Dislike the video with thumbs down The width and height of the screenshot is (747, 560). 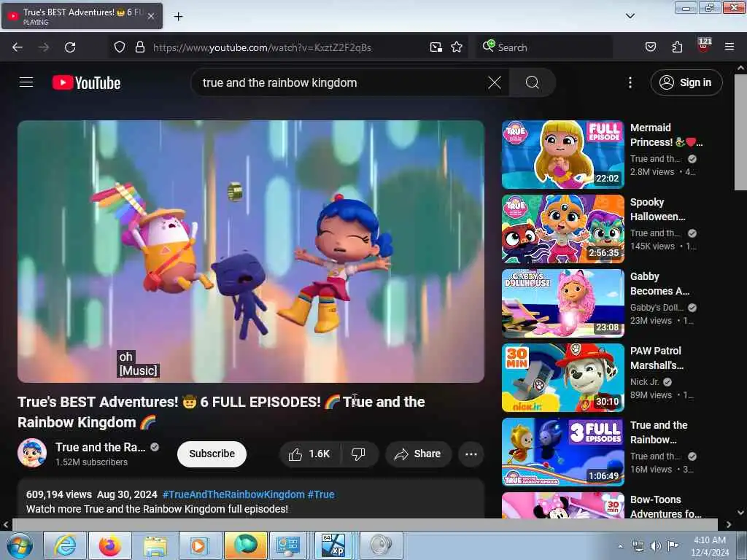[x=358, y=454]
